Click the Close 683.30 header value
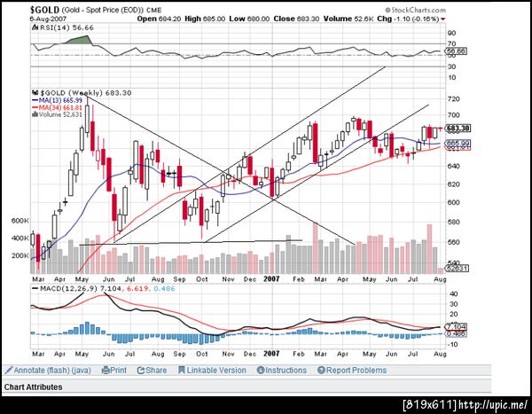Viewport: 532px width, 414px height. (296, 19)
